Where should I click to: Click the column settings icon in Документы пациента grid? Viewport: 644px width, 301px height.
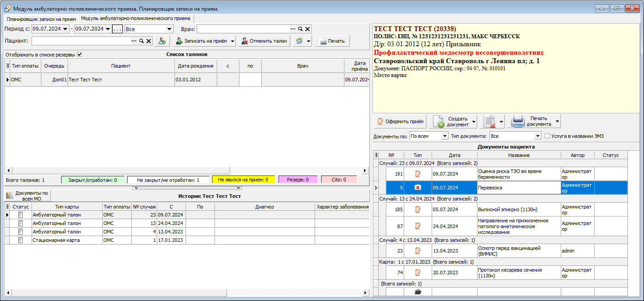point(377,155)
